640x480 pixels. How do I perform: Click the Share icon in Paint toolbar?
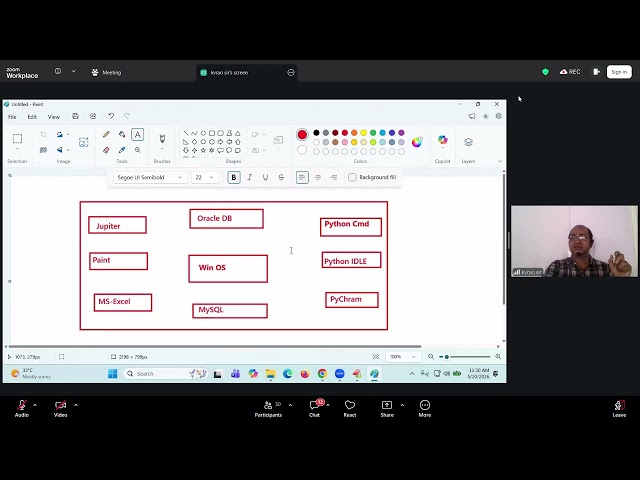93,116
